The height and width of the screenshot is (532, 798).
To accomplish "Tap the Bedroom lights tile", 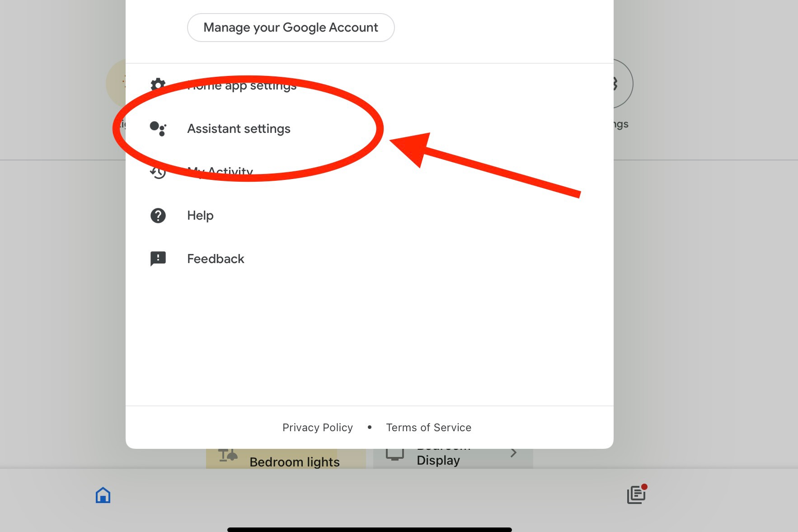I will click(x=286, y=459).
